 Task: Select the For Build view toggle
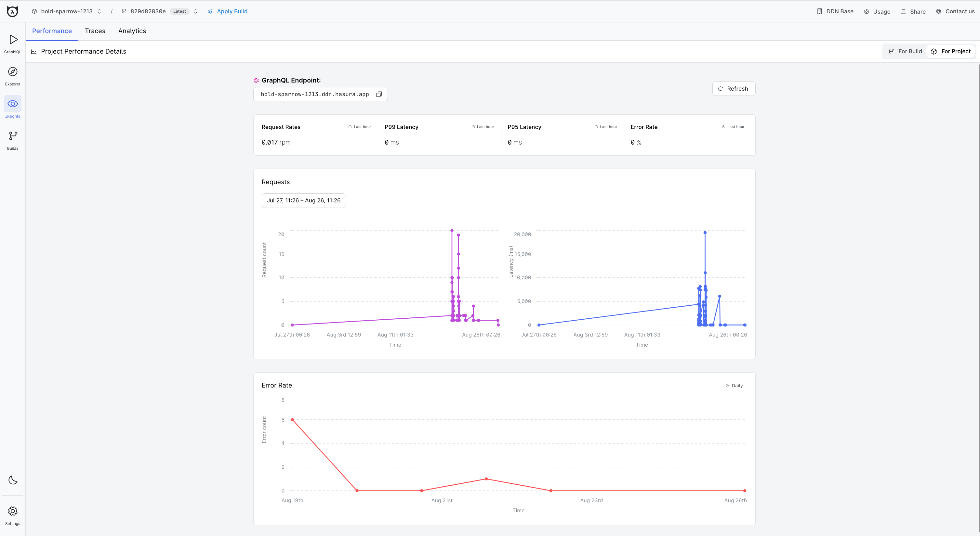905,51
